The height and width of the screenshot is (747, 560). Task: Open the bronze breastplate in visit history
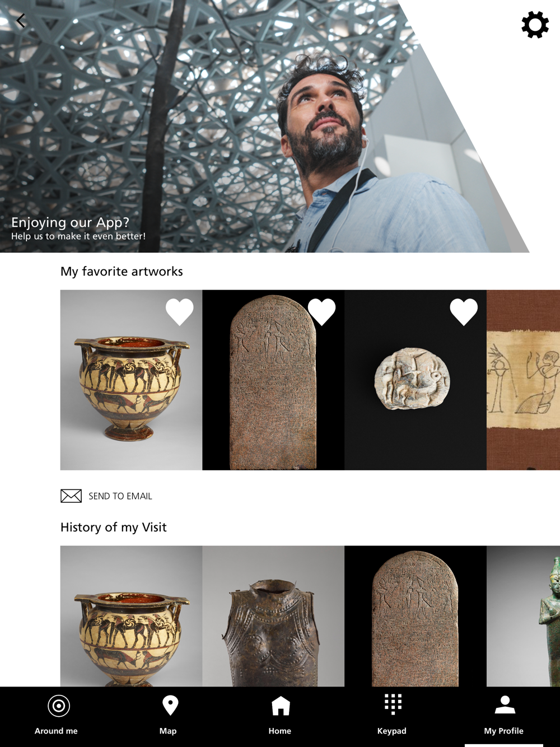(x=273, y=616)
